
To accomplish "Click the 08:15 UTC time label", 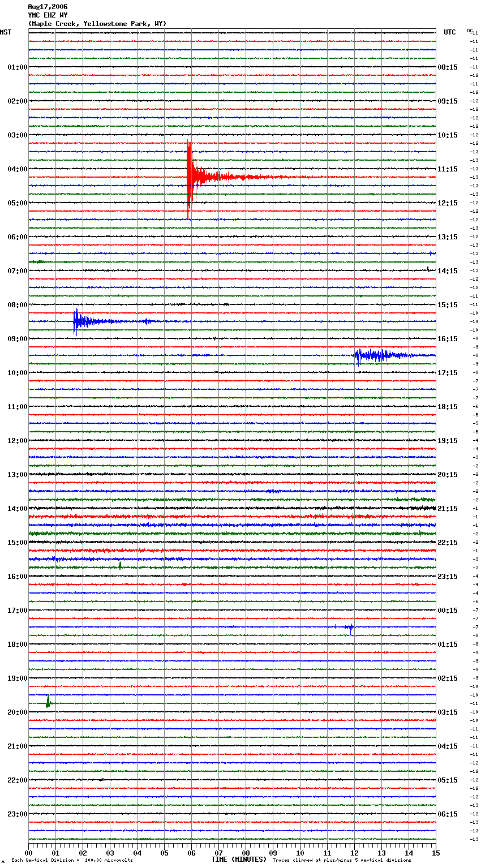I will (448, 67).
